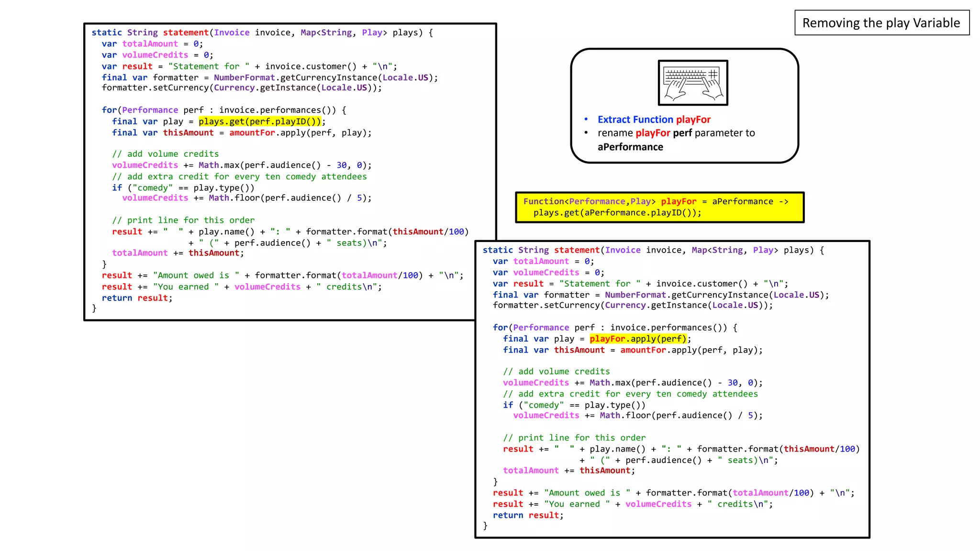Click the keyboard typing illustration icon
The height and width of the screenshot is (551, 980).
(x=693, y=83)
